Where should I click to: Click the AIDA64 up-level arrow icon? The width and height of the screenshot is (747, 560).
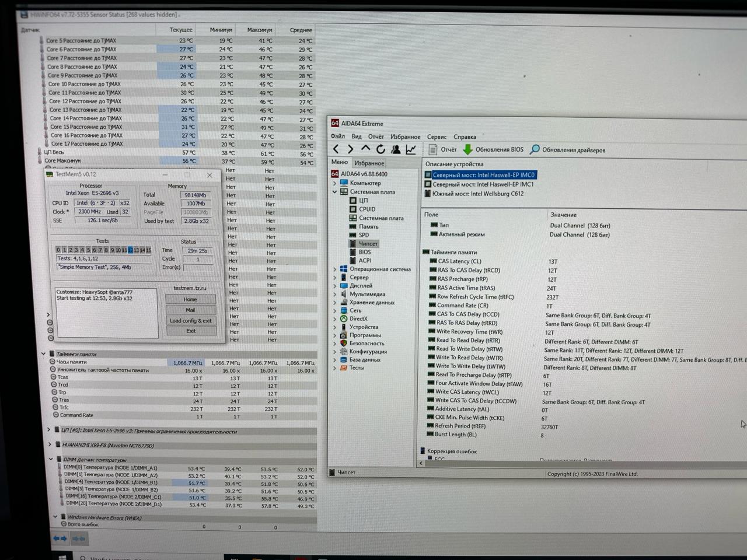point(365,149)
